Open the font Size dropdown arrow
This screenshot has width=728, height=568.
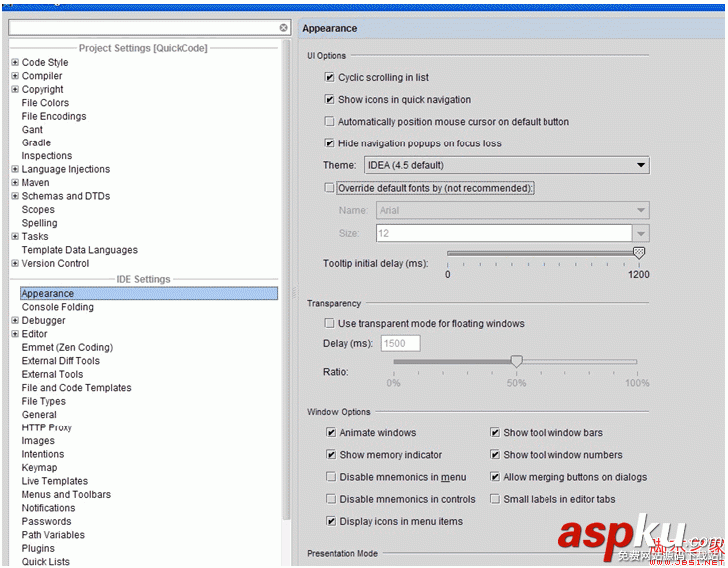click(641, 233)
